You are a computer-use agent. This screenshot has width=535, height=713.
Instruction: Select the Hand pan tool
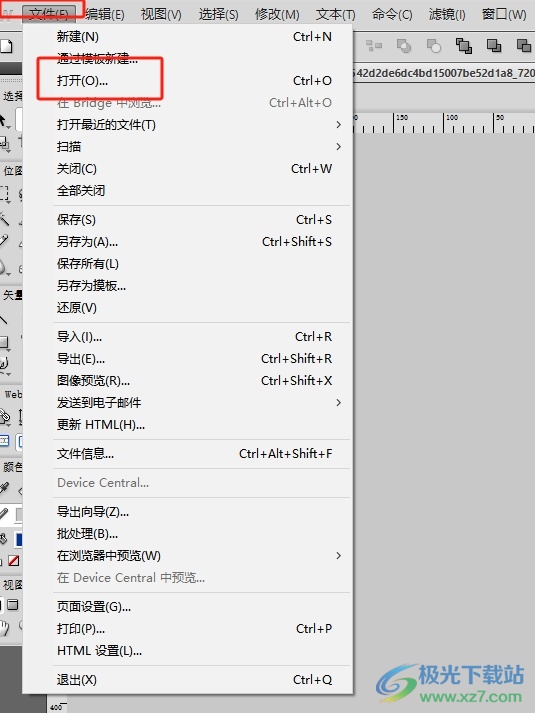coord(5,628)
